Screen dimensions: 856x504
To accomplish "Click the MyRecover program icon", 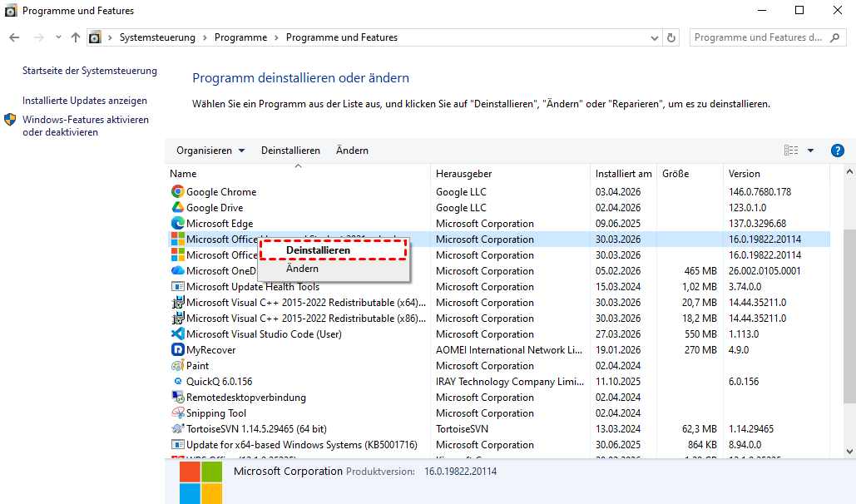I will click(177, 350).
